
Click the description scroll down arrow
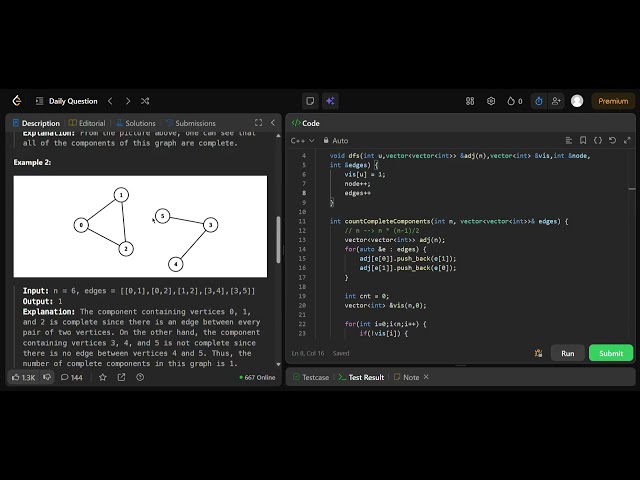[x=278, y=364]
